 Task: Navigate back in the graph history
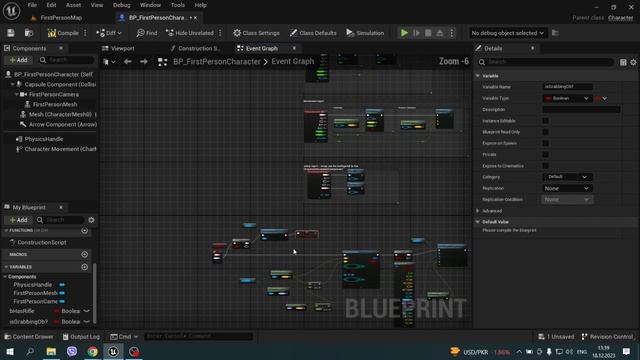128,62
